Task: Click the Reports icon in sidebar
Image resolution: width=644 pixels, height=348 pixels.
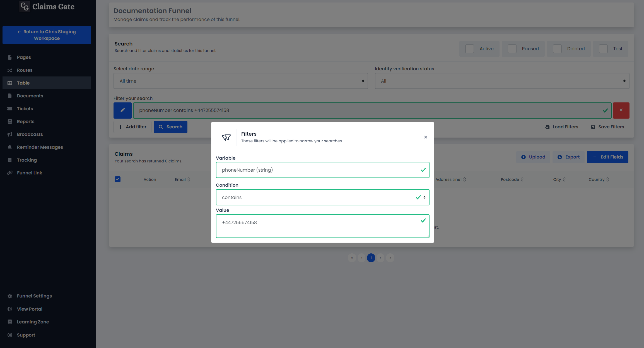Action: [10, 121]
